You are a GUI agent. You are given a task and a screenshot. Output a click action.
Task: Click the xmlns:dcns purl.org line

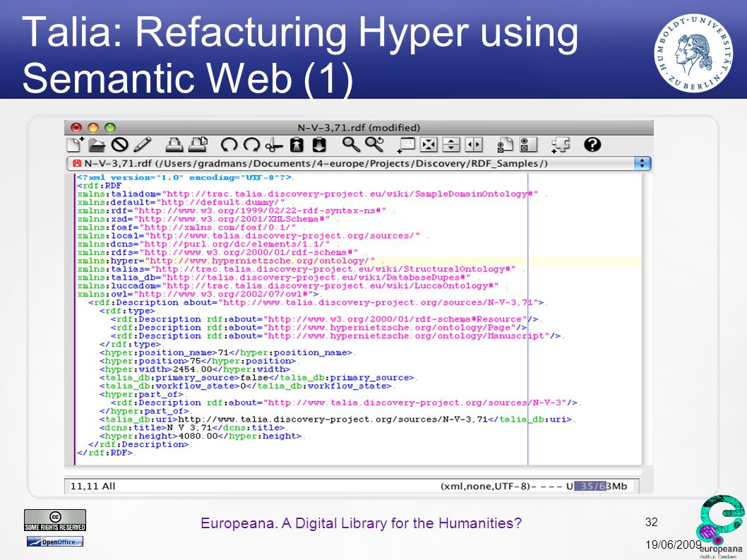[x=203, y=244]
